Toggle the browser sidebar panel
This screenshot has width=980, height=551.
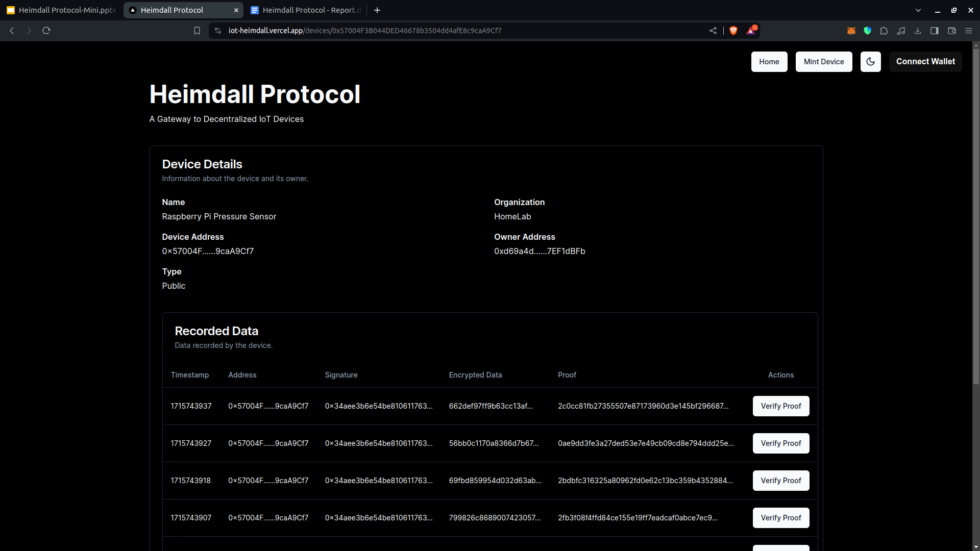[935, 31]
